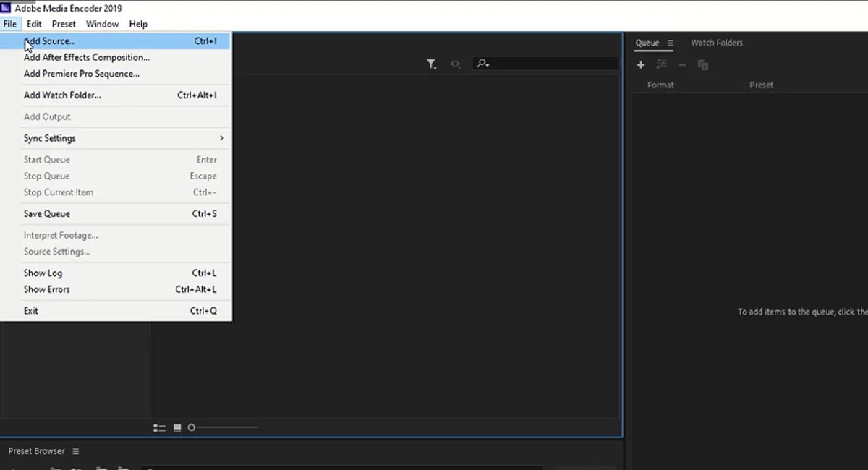868x470 pixels.
Task: Click the Add Output icon in Queue panel
Action: pos(661,64)
